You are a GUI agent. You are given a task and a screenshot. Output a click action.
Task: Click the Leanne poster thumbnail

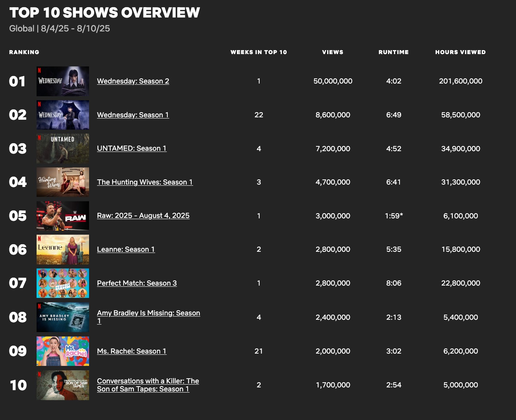pos(63,250)
